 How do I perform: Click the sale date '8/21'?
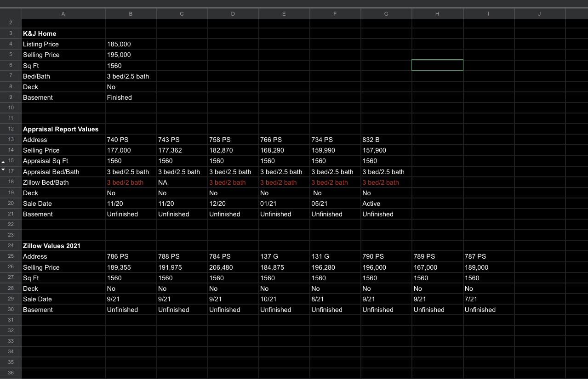click(x=335, y=299)
